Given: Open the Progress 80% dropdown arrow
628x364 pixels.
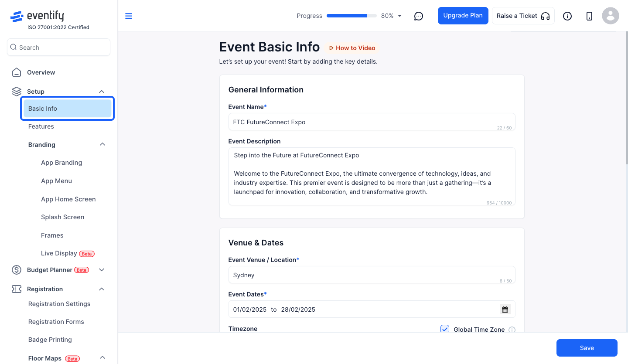Looking at the screenshot, I should tap(400, 16).
